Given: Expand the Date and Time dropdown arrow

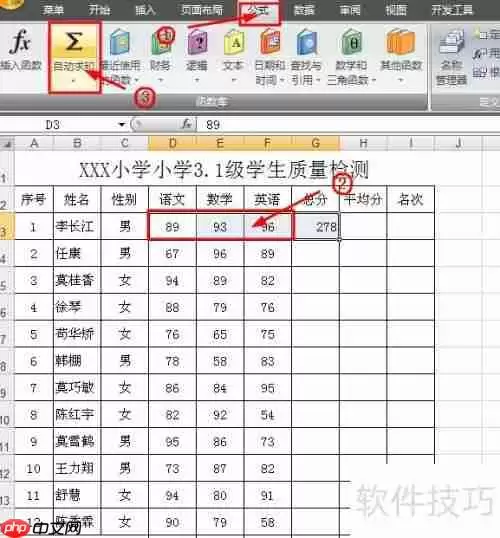Looking at the screenshot, I should (x=282, y=81).
